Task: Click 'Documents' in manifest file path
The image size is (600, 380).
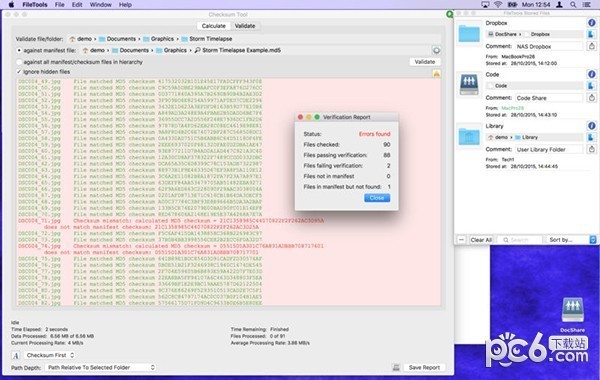Action: coord(130,51)
